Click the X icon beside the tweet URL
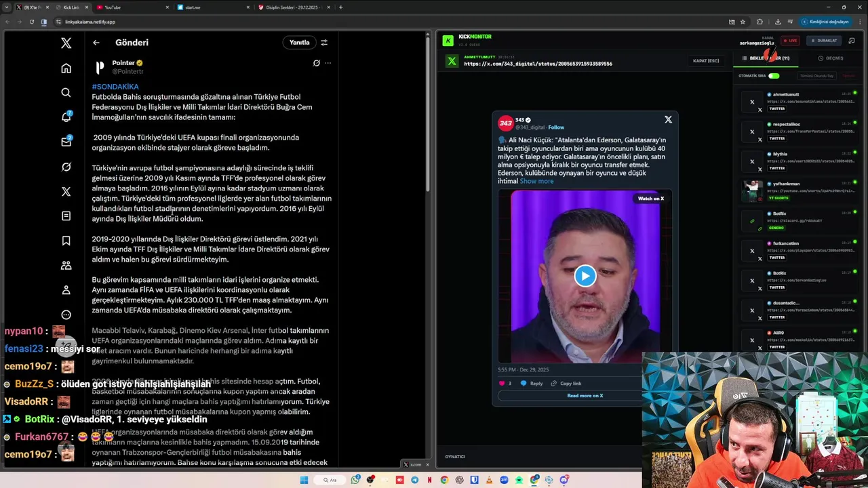Screen dimensions: 868x488 point(452,61)
